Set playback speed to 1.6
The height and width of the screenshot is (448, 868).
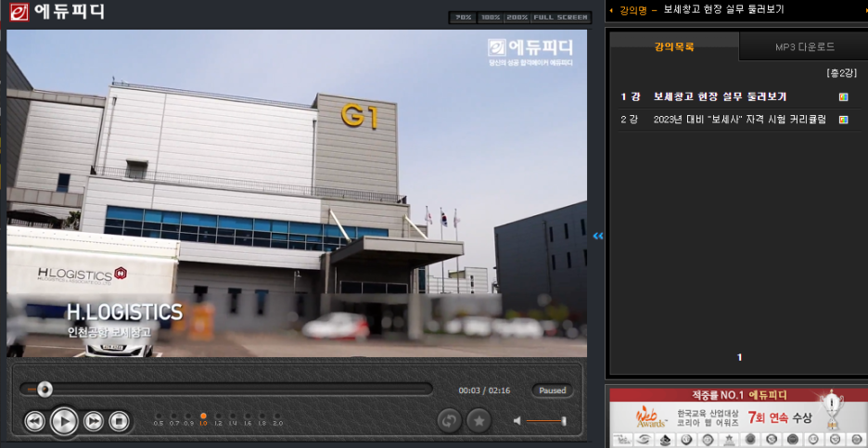pyautogui.click(x=248, y=418)
